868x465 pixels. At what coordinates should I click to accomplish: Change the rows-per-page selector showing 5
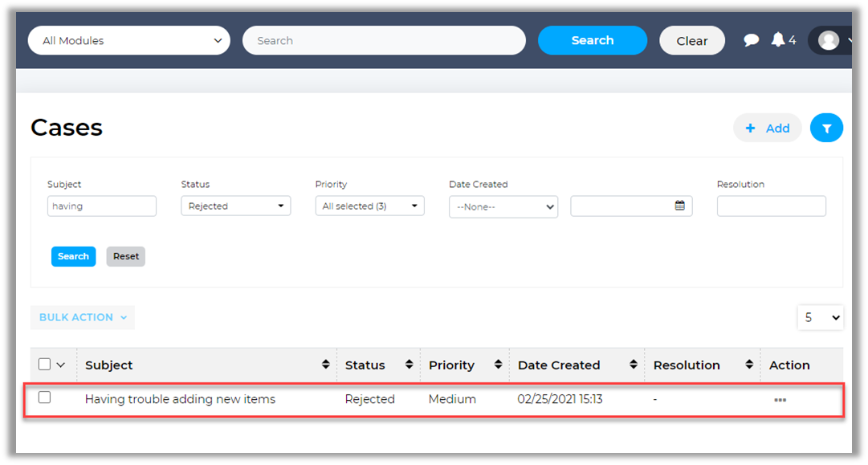point(820,318)
